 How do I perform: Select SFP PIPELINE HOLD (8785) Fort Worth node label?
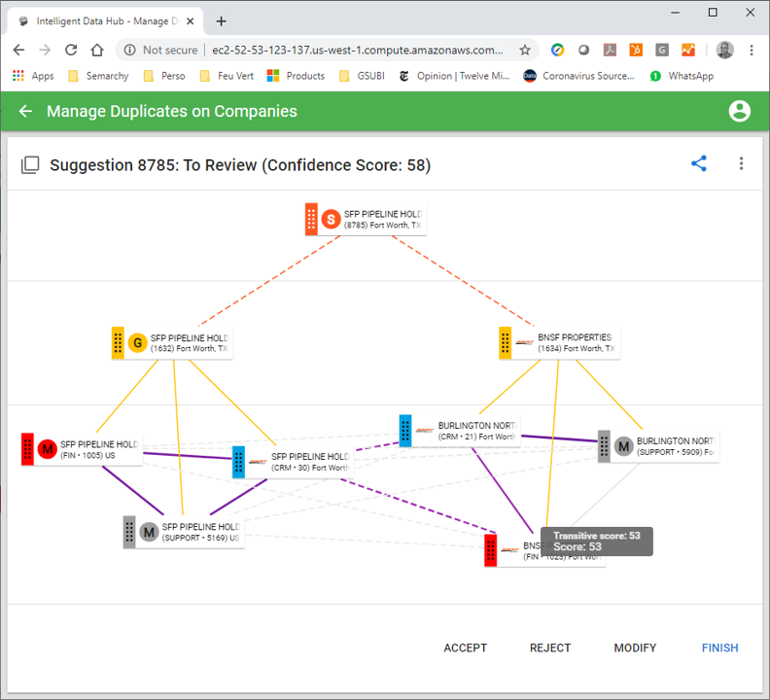click(x=382, y=219)
